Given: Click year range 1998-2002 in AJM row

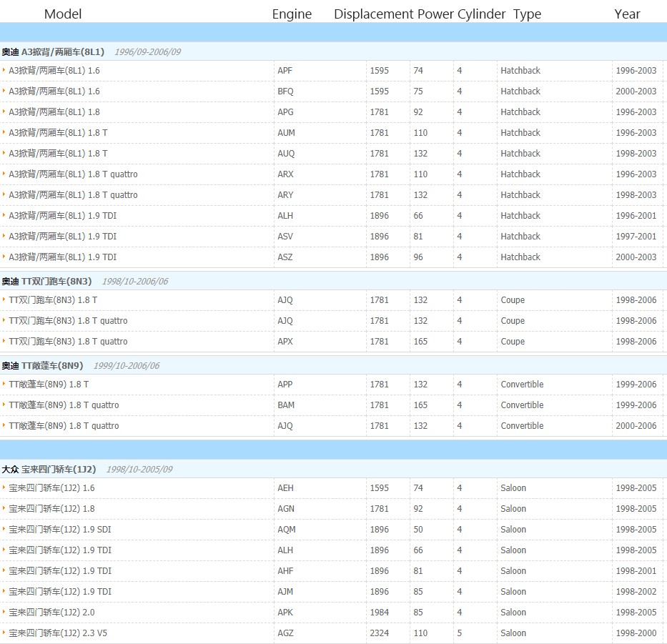Looking at the screenshot, I should point(636,592).
